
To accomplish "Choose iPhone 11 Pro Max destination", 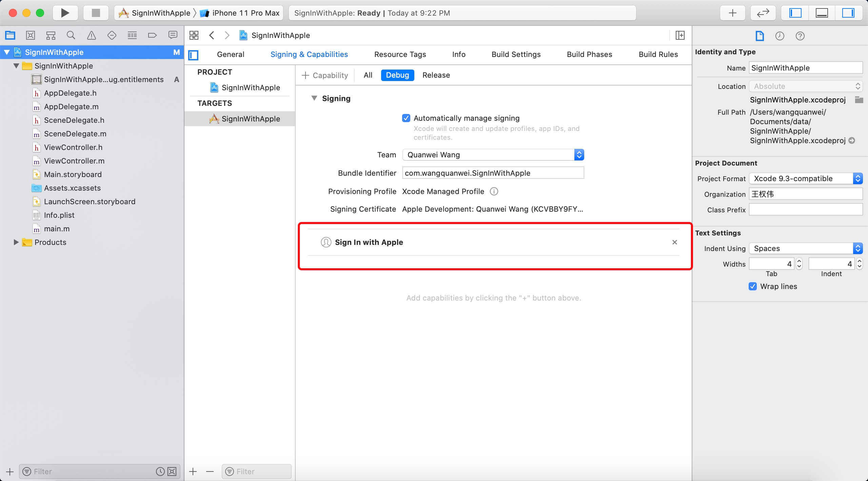I will tap(240, 13).
